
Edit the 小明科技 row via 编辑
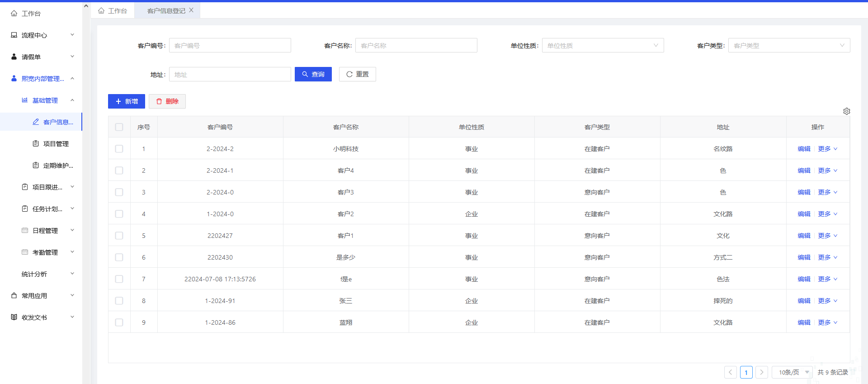coord(804,149)
